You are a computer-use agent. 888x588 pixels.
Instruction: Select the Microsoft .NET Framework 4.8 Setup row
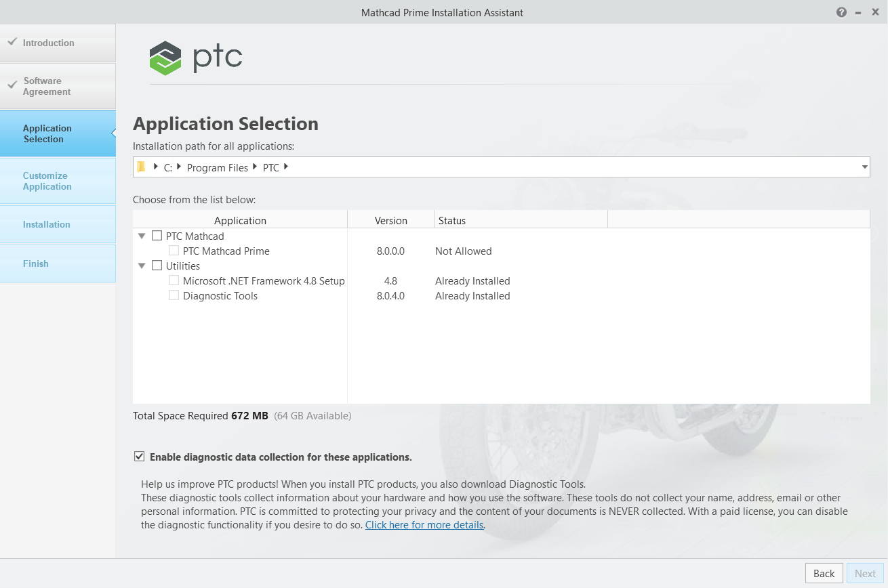(x=265, y=280)
